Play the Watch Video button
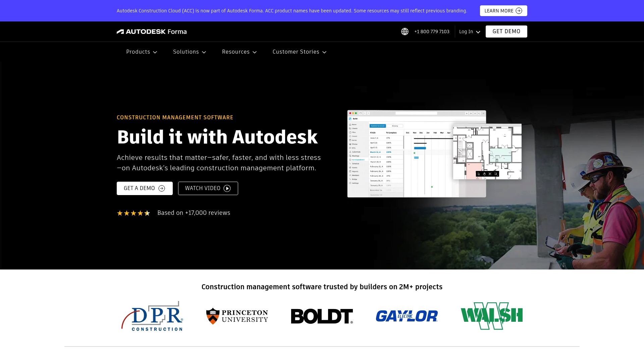 click(208, 188)
